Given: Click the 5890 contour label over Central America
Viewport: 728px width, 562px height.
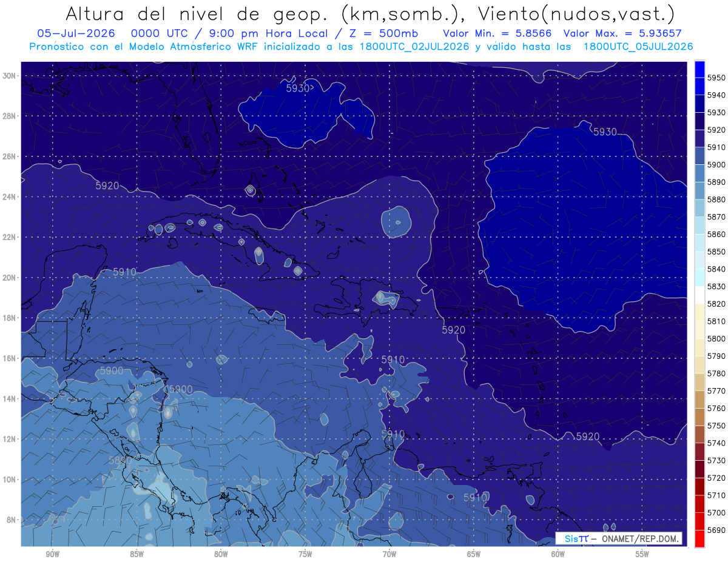Looking at the screenshot, I should coord(120,460).
